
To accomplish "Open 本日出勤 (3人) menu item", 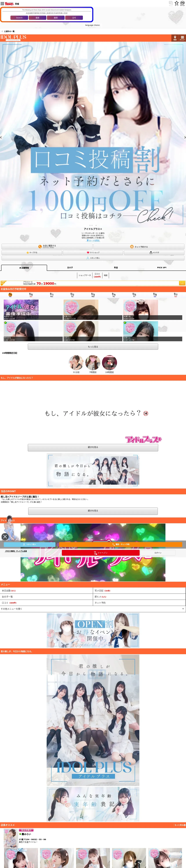I will pos(47,591).
